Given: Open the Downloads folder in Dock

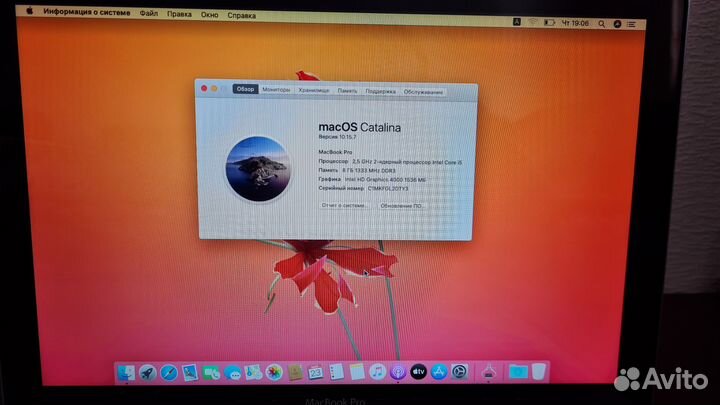Looking at the screenshot, I should [x=518, y=371].
